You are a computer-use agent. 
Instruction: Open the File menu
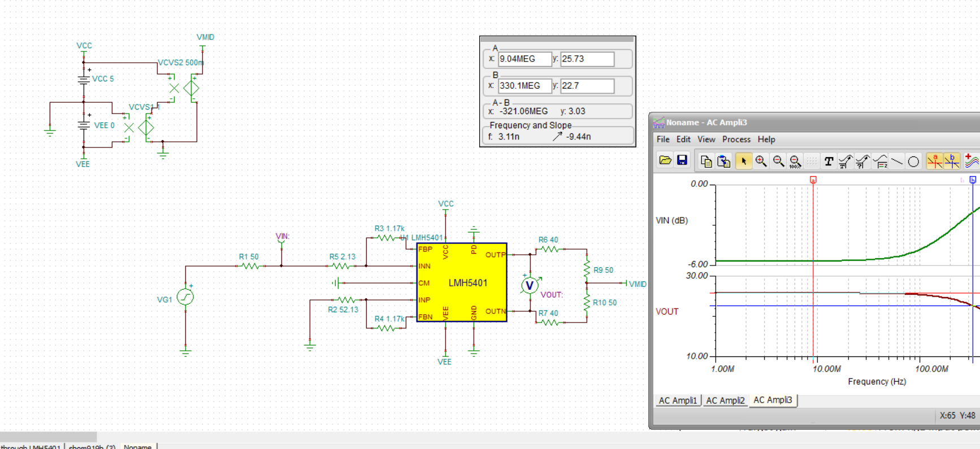663,140
